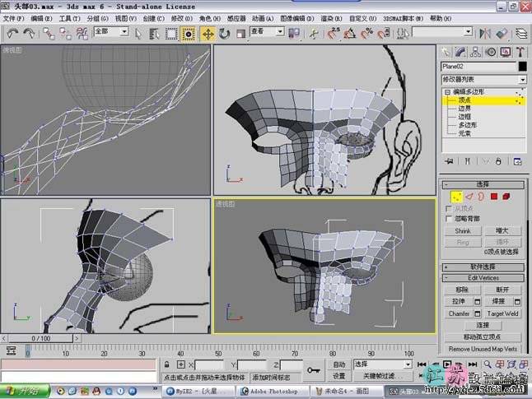Open the 帮助 (Help) menu
Viewport: 532px width, 399px height.
pyautogui.click(x=441, y=19)
